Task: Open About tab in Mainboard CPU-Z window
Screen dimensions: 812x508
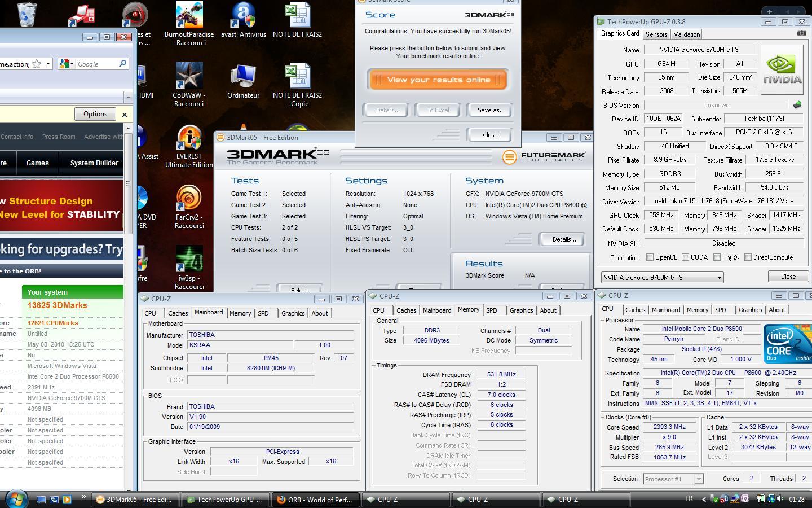Action: click(320, 313)
